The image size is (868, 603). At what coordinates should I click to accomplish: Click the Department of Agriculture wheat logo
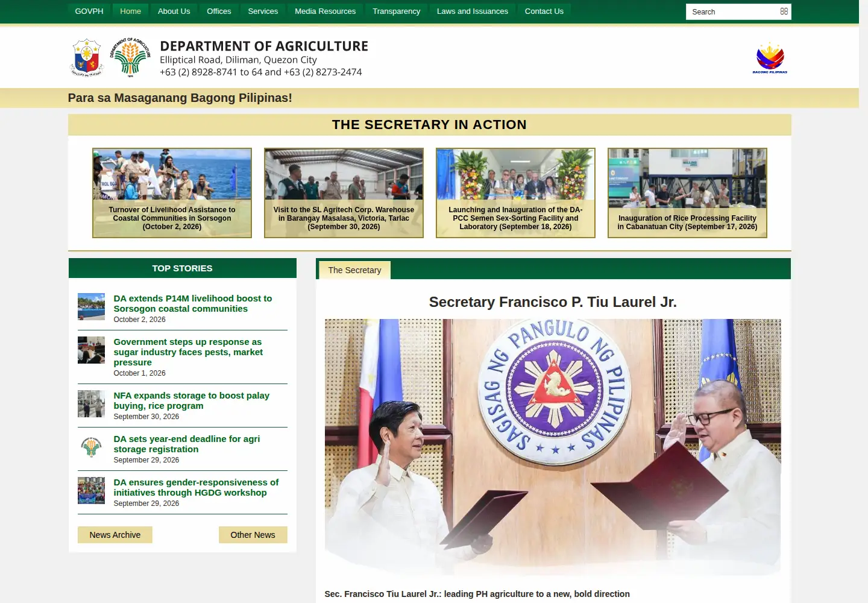pos(130,57)
